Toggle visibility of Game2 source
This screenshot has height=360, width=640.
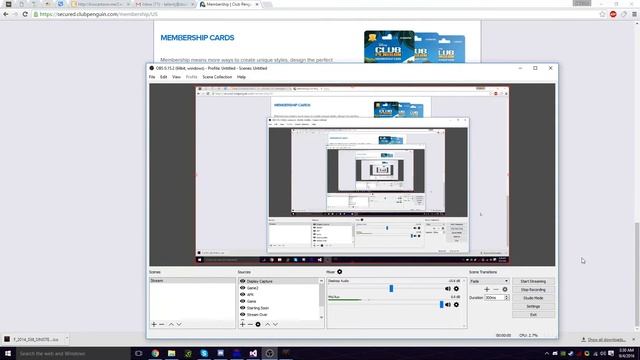[242, 288]
